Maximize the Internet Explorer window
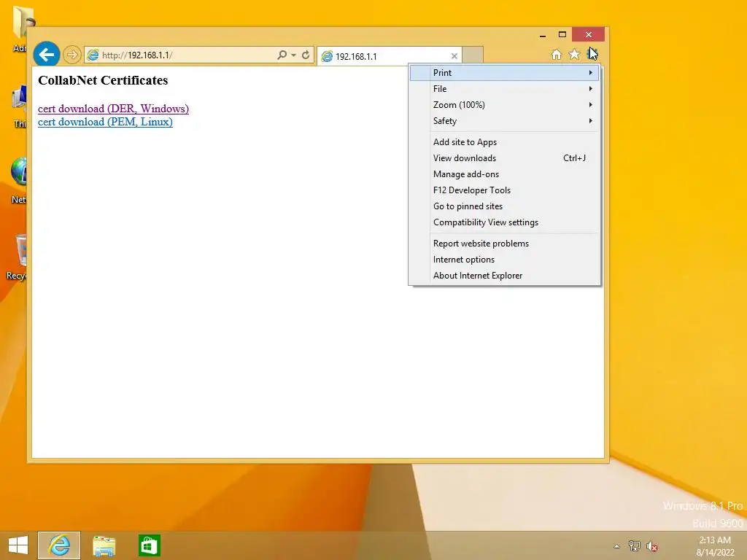The width and height of the screenshot is (747, 560). coord(562,35)
